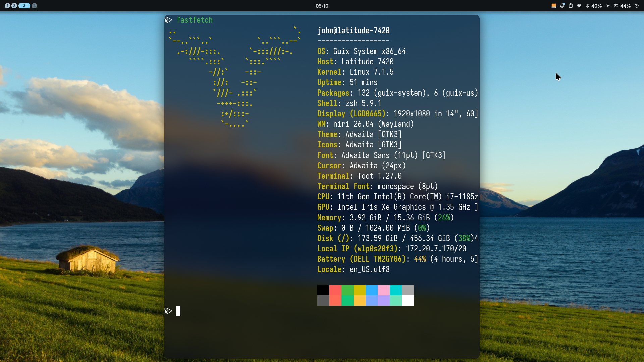Open the Wi-Fi network indicator
This screenshot has width=644, height=362.
579,6
